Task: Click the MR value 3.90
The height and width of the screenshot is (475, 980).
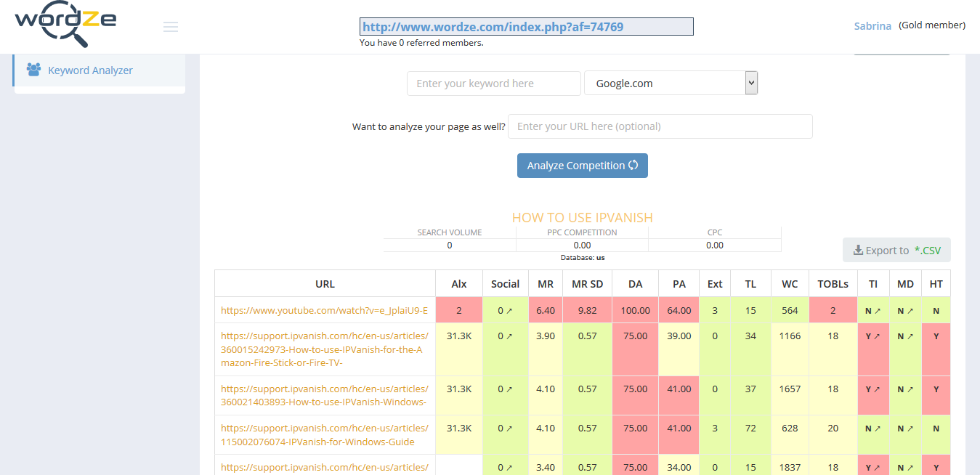Action: (x=546, y=336)
